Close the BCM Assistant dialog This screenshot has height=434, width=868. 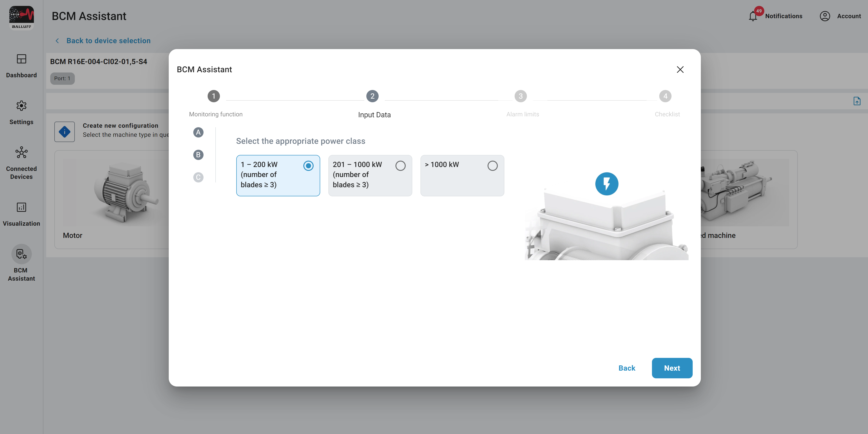click(x=680, y=70)
